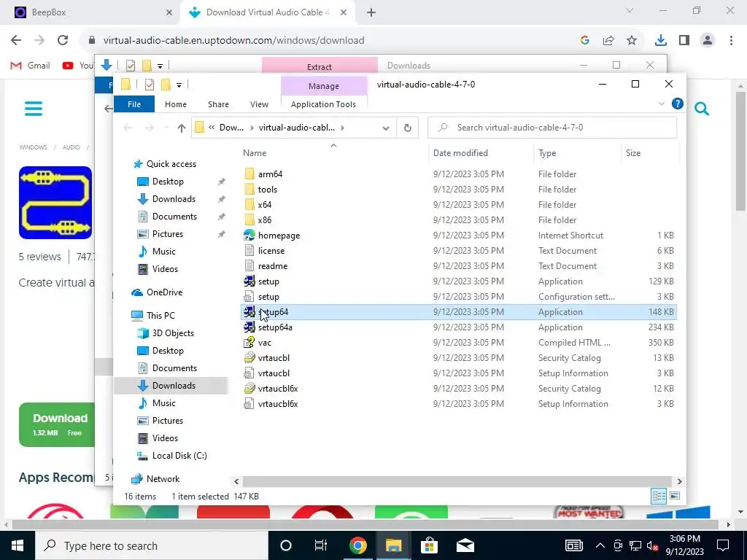Click the WINDOWS breadcrumb link on page
Viewport: 747px width, 560px height.
[33, 147]
